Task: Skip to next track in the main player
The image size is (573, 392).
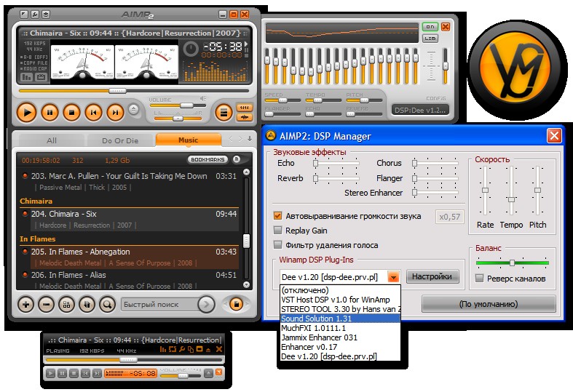Action: pos(115,113)
